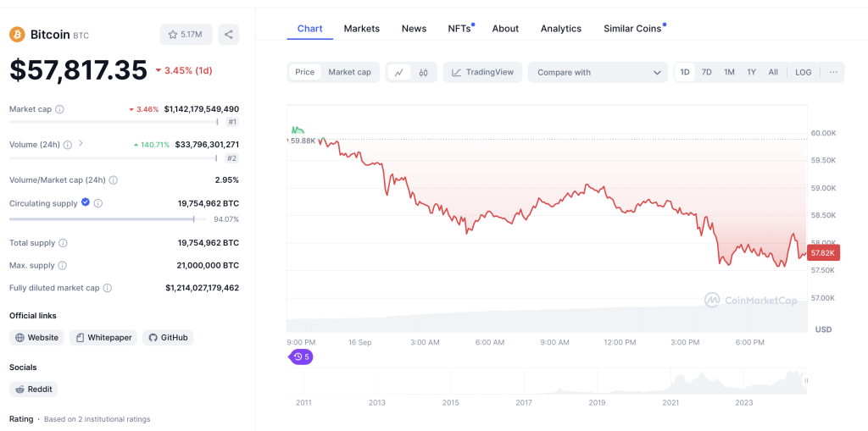Toggle LOG scale on chart
The image size is (868, 431).
[804, 72]
